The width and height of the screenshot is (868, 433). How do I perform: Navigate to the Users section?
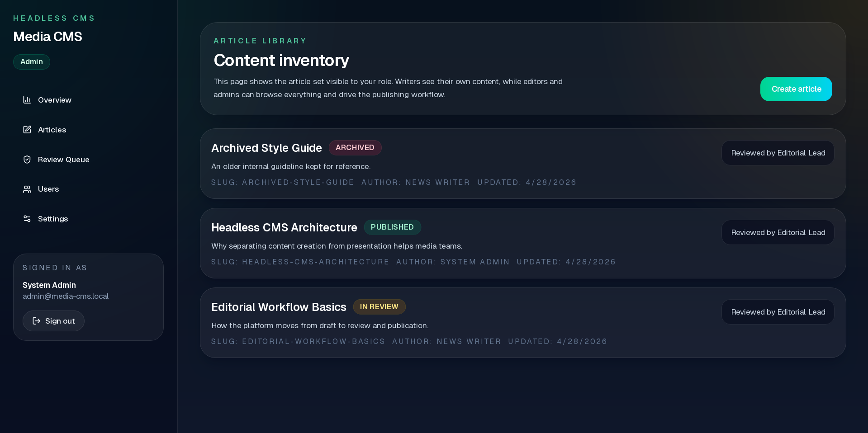click(x=48, y=189)
